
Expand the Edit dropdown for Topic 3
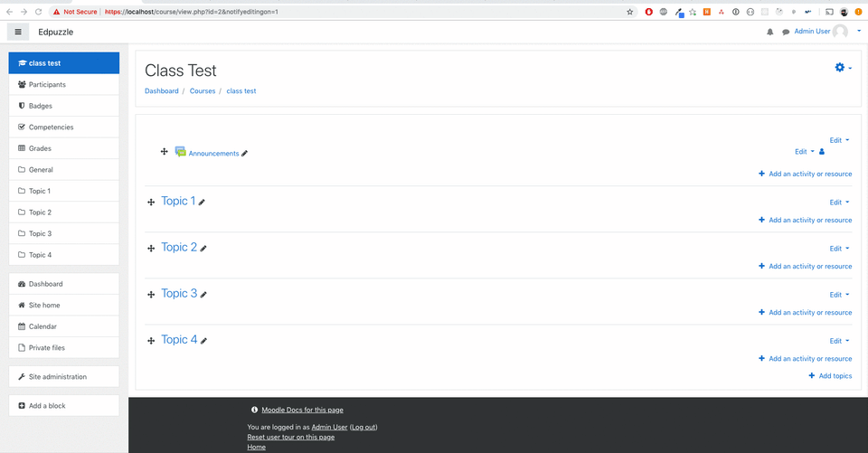click(x=839, y=295)
